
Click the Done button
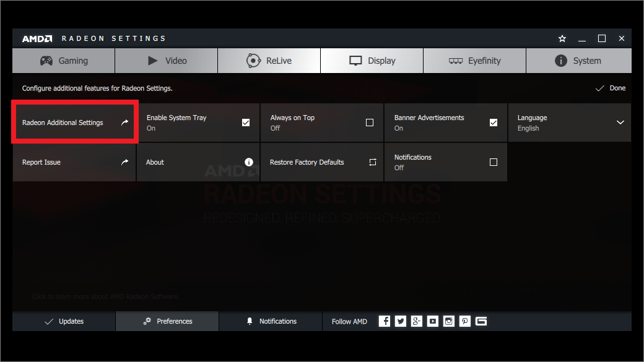pos(611,88)
